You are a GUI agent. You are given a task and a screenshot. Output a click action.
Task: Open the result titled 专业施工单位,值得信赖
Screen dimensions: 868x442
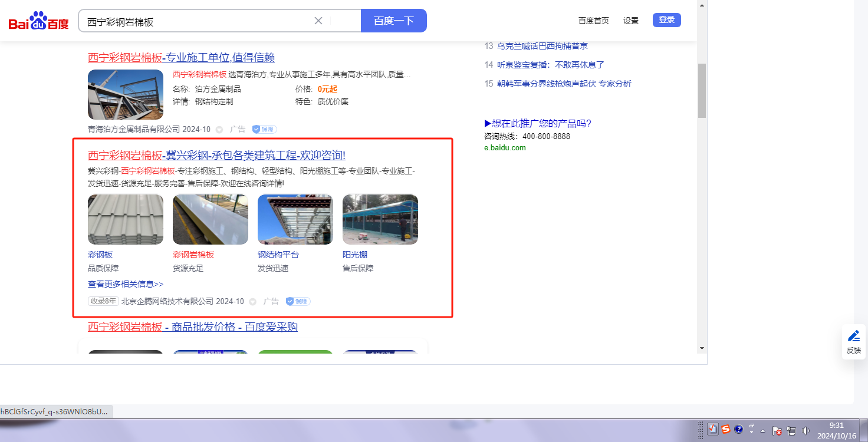(181, 58)
